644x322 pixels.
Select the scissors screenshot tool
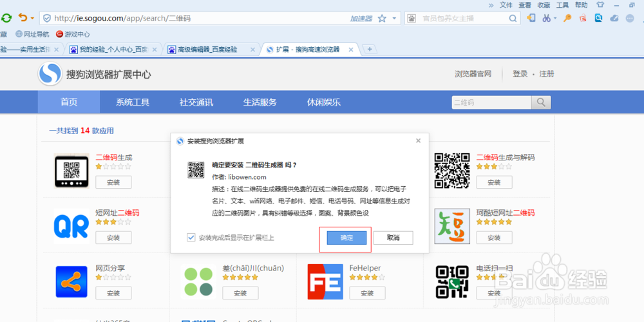546,18
